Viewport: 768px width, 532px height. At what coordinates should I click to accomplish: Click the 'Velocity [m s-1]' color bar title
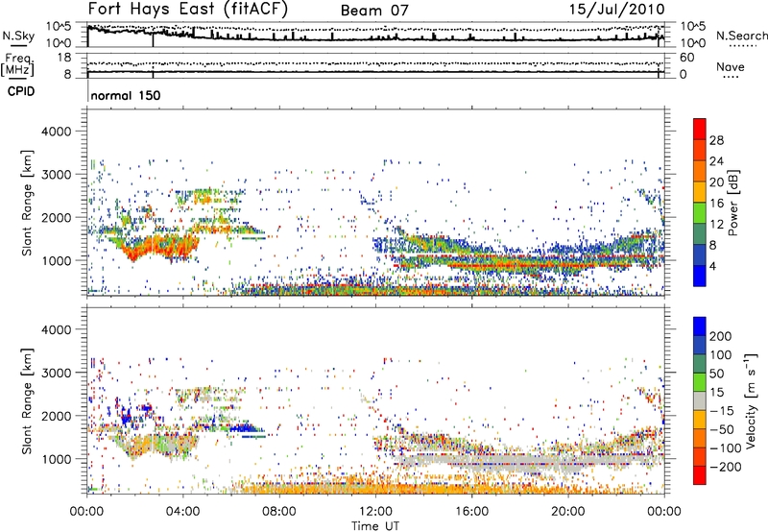[x=751, y=400]
